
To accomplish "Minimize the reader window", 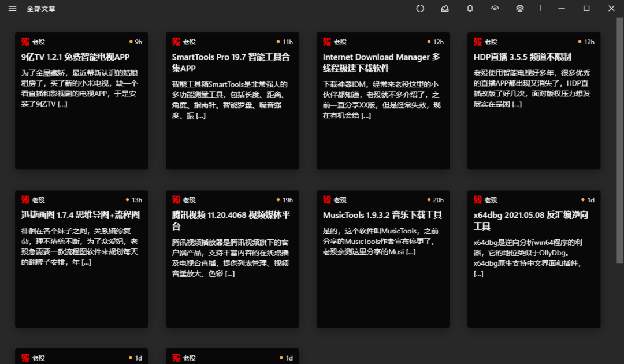I will tap(562, 8).
